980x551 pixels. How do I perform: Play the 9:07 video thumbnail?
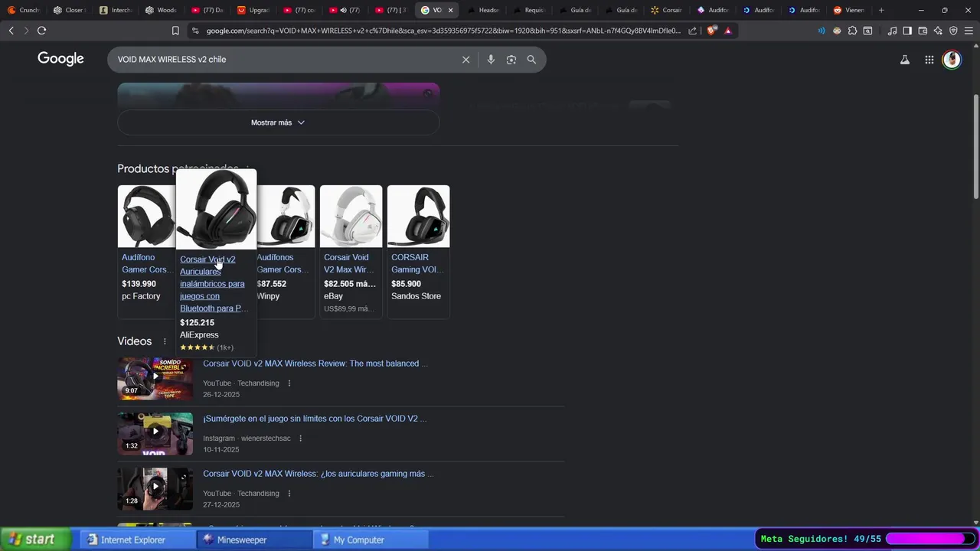tap(155, 379)
